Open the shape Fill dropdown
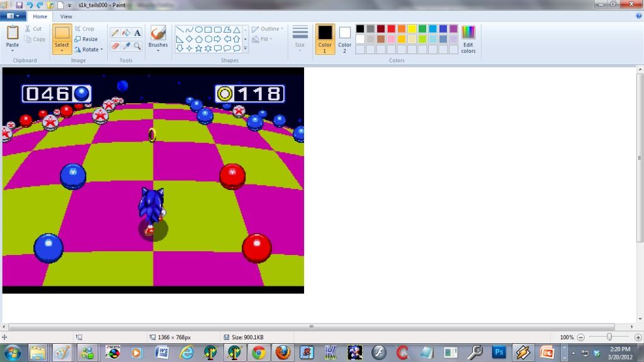Viewport: 644px width, 362px height. point(262,39)
